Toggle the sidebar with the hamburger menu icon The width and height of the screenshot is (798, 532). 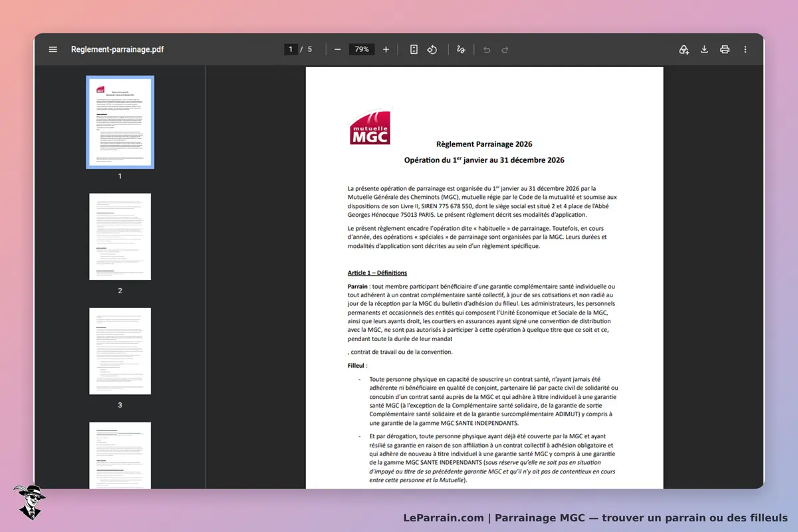click(x=53, y=49)
